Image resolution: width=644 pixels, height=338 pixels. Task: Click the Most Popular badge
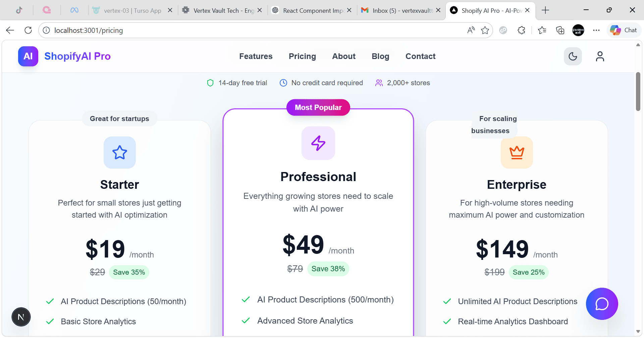318,107
